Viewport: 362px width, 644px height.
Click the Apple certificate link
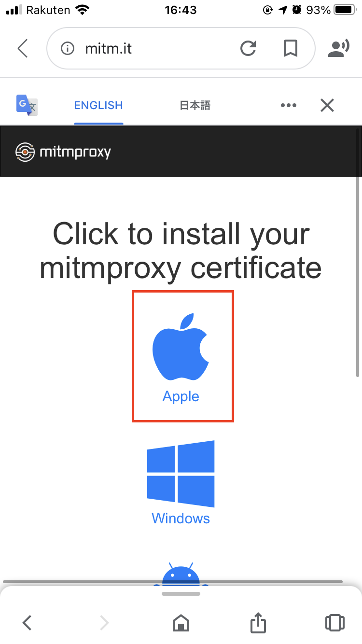pos(181,396)
